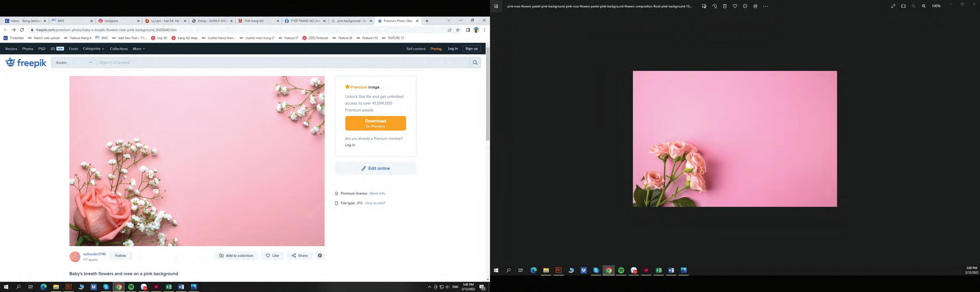Expand the More menu in Freepik navbar
Viewport: 980px width, 292px height.
(x=139, y=49)
